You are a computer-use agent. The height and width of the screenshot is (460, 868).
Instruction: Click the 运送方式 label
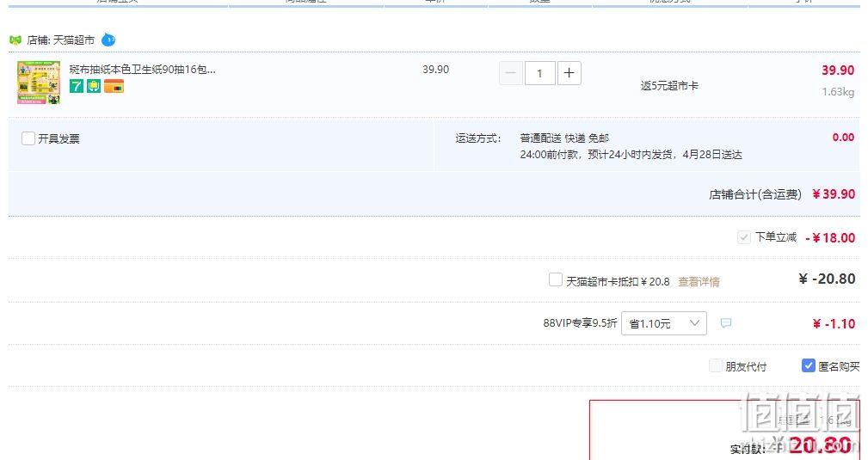pyautogui.click(x=478, y=138)
